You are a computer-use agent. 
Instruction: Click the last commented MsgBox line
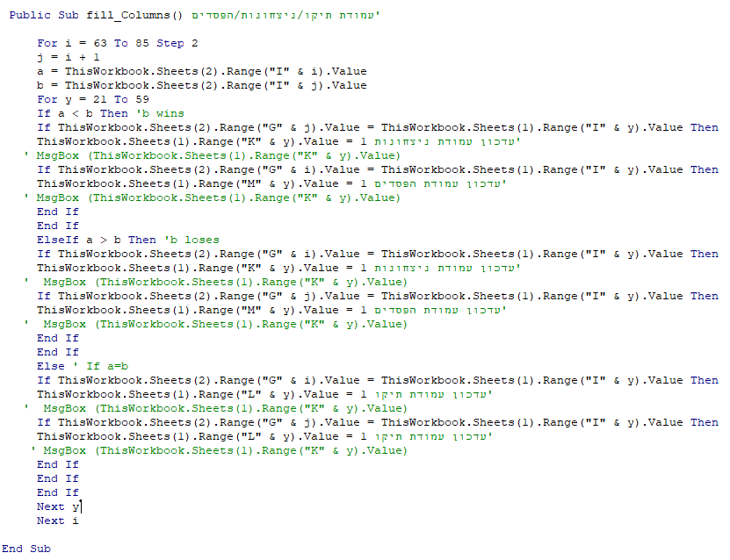pos(219,450)
